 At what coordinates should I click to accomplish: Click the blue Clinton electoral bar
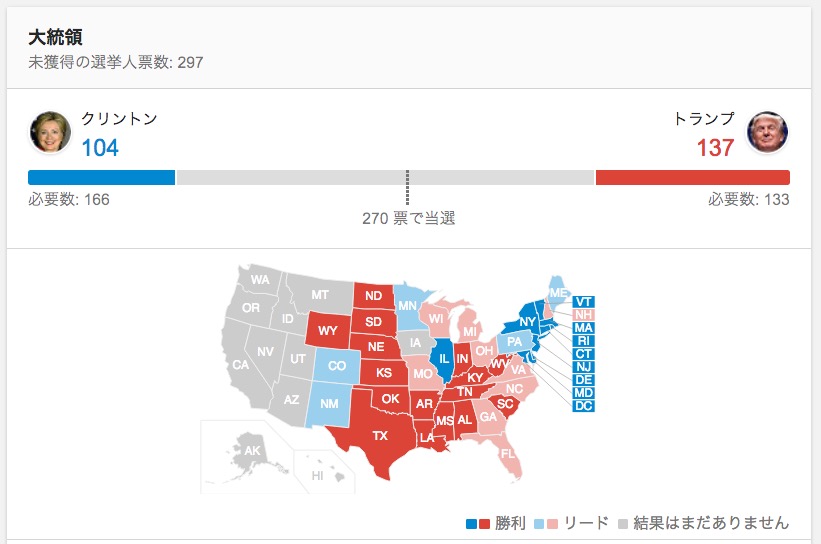[102, 178]
